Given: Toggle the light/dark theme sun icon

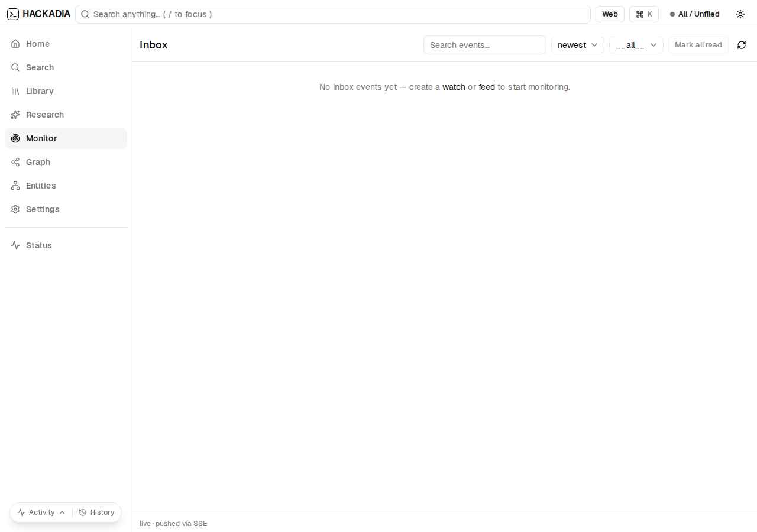Looking at the screenshot, I should point(740,14).
